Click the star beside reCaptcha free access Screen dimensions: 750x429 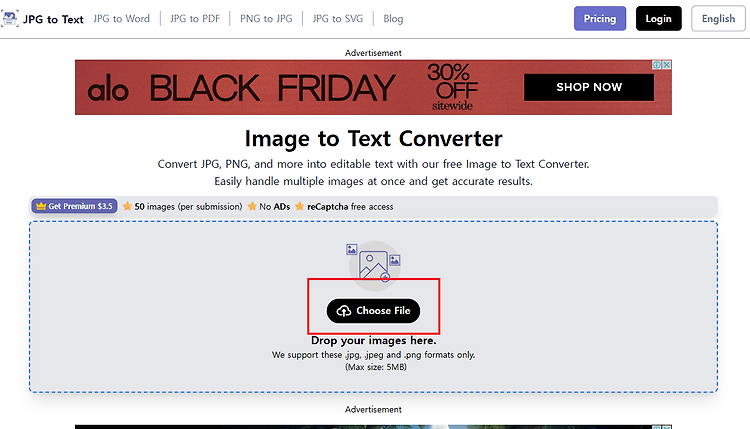click(x=299, y=207)
